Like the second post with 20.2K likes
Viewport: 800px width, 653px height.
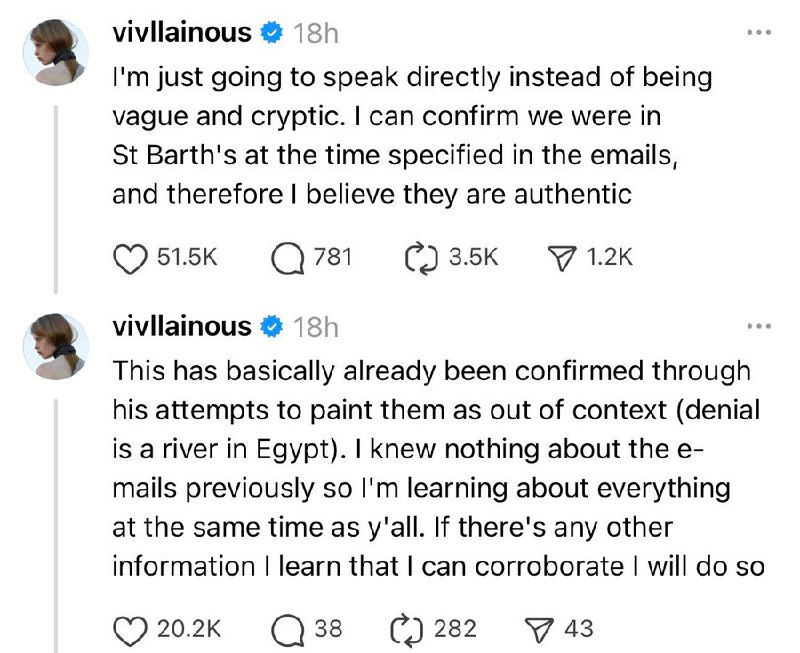(x=127, y=629)
